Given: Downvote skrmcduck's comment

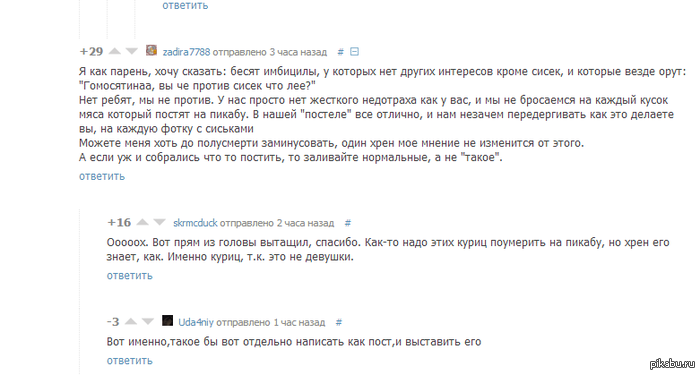Looking at the screenshot, I should [x=159, y=222].
